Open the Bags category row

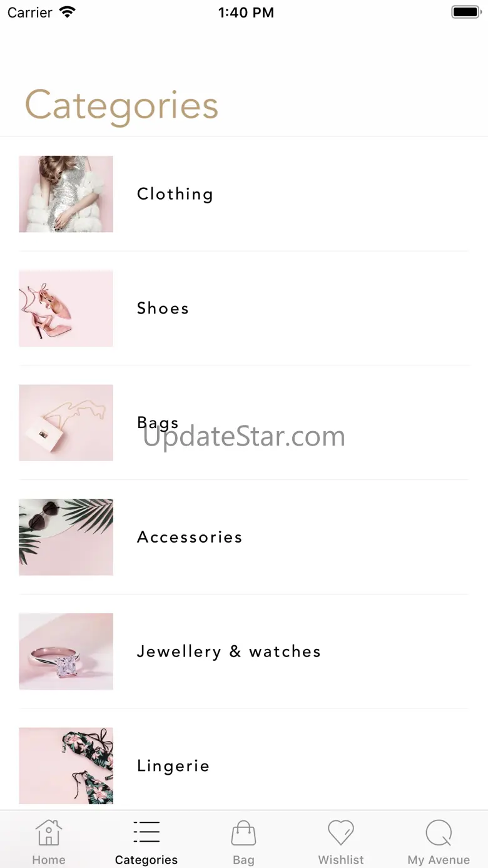[x=244, y=423]
